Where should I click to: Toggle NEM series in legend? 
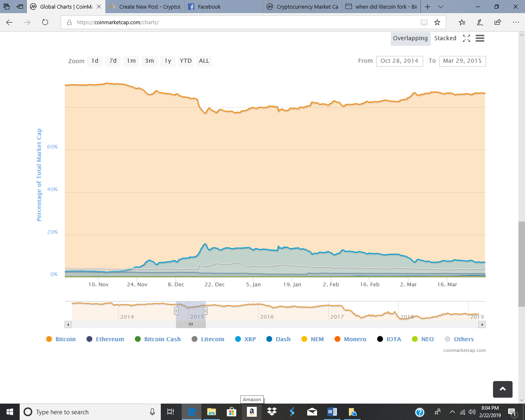point(313,339)
